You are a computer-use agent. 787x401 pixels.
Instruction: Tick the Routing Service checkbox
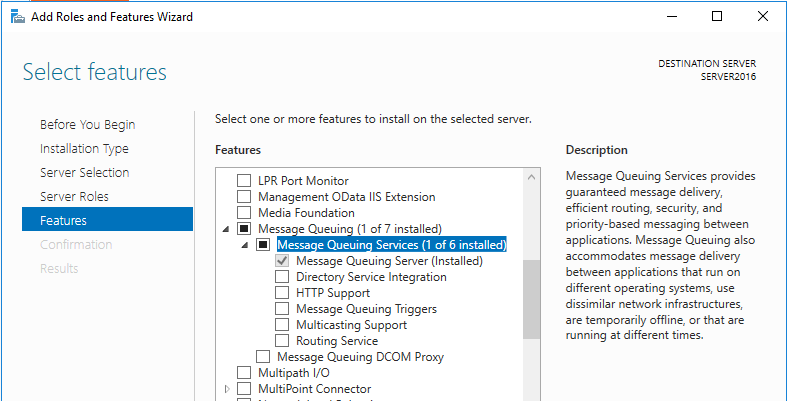click(x=282, y=341)
